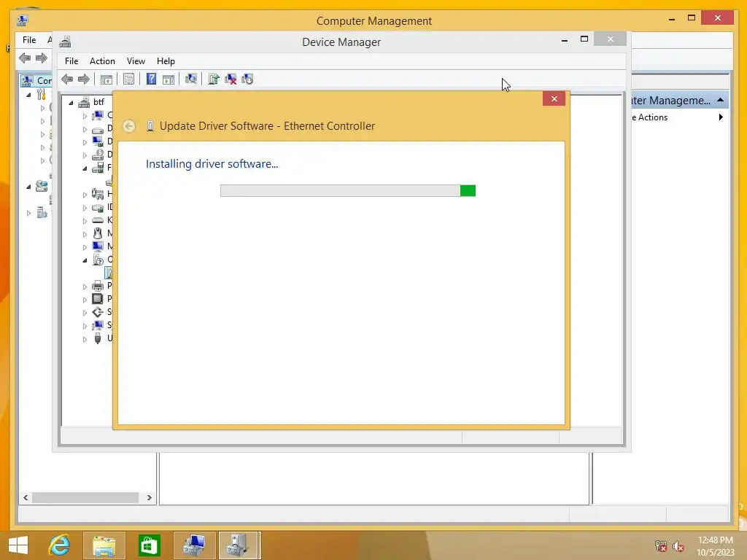Image resolution: width=747 pixels, height=560 pixels.
Task: Collapse the btf root node in Device Manager
Action: tap(71, 102)
